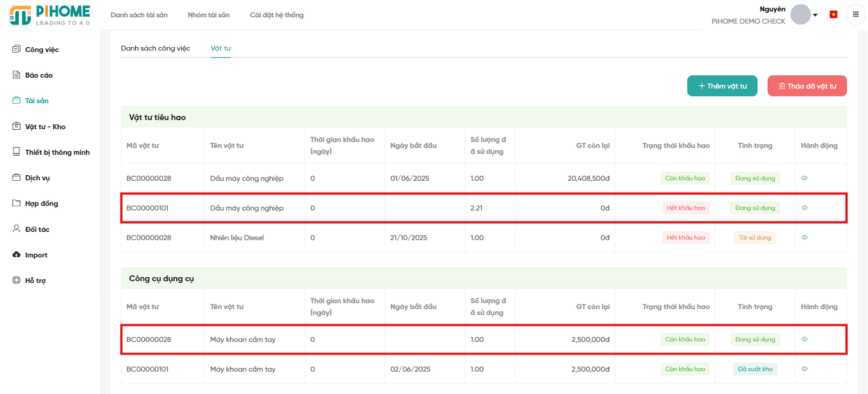The width and height of the screenshot is (868, 394).
Task: Open Cài đặt hệ thống menu
Action: point(276,15)
